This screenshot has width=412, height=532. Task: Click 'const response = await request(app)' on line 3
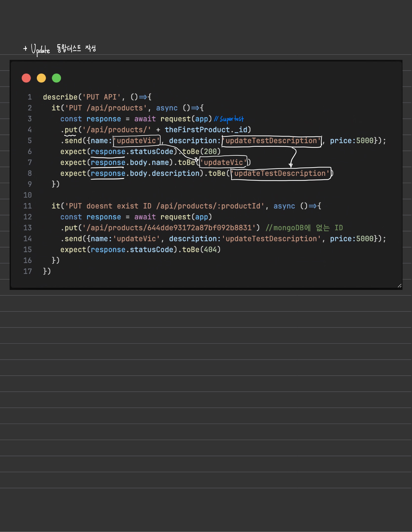[x=136, y=119]
